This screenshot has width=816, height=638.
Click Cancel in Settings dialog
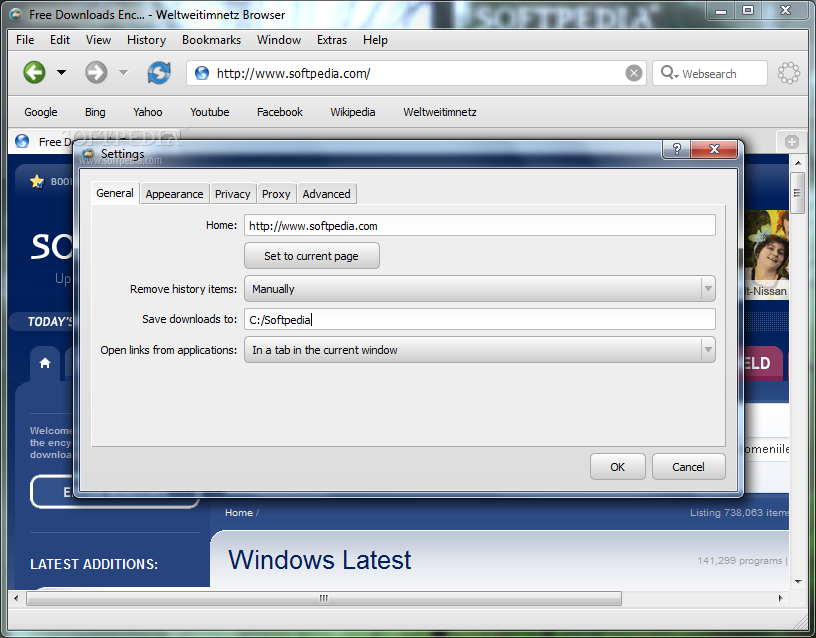[688, 467]
